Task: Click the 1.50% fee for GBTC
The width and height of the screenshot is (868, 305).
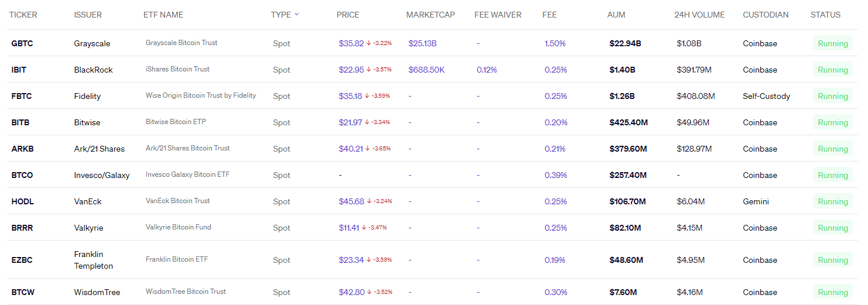Action: click(x=555, y=43)
